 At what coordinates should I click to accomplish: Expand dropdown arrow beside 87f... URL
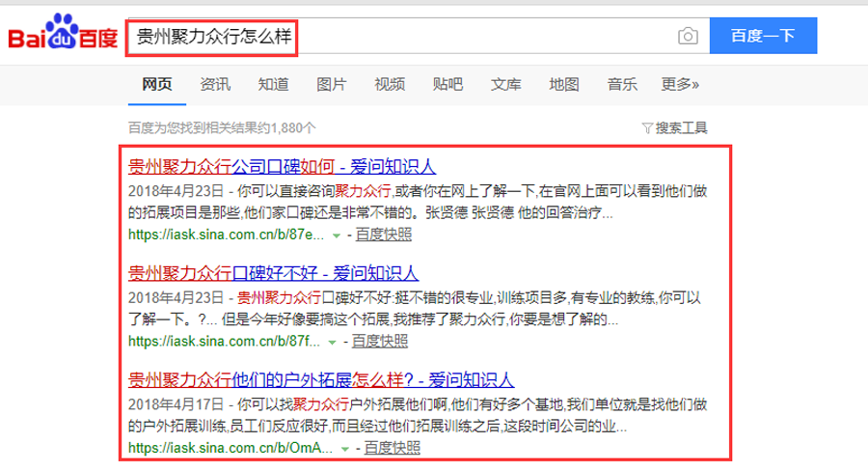click(332, 343)
